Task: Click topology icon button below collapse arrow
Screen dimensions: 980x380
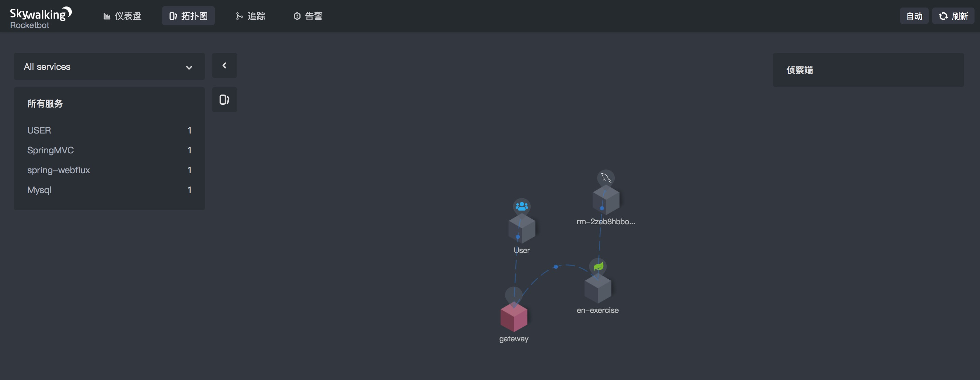Action: [x=224, y=100]
